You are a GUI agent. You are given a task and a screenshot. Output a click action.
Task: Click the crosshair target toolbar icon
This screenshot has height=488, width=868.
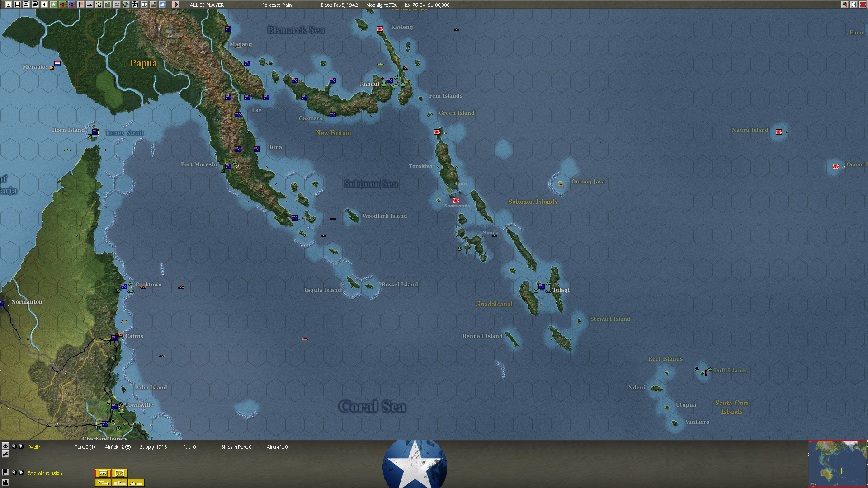(135, 5)
